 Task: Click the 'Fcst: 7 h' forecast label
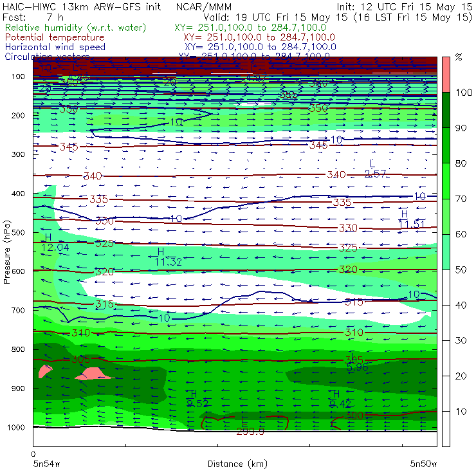click(33, 17)
